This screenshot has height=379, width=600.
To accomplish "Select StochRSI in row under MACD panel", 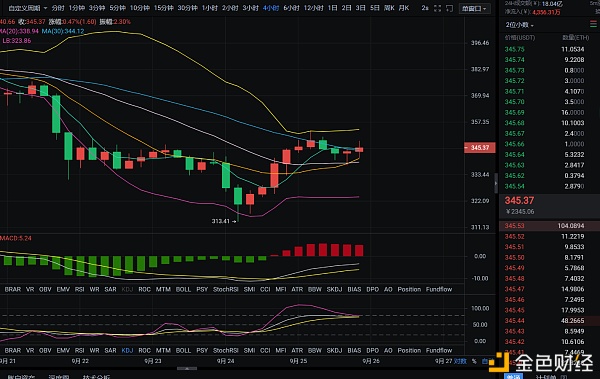I will (x=226, y=289).
